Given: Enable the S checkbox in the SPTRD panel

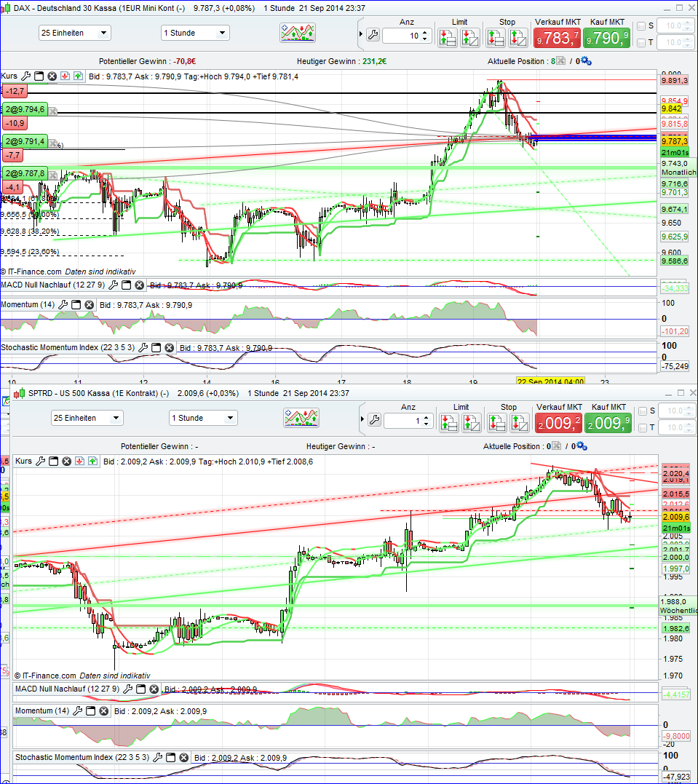Looking at the screenshot, I should coord(641,410).
